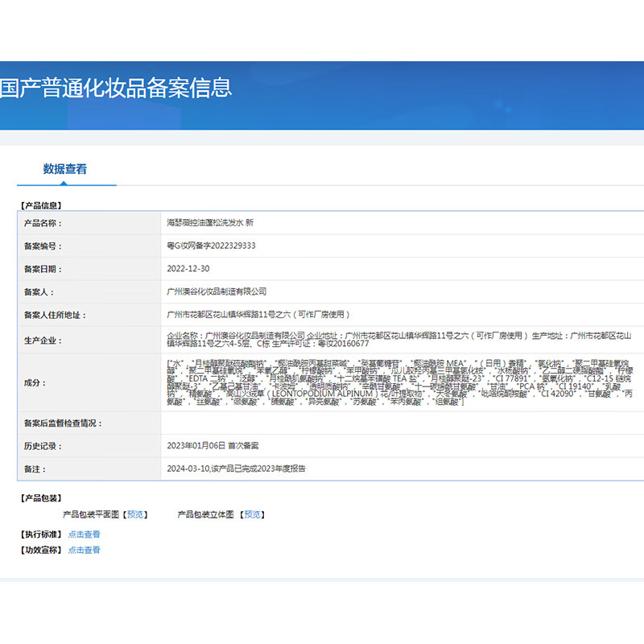Click the 备注 label cell
The width and height of the screenshot is (644, 644).
(x=90, y=469)
